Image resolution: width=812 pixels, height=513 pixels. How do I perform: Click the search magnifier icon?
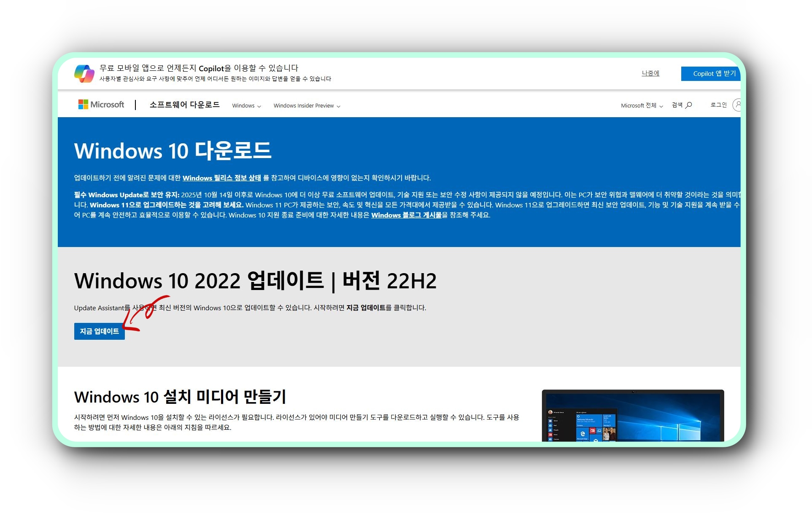click(x=689, y=105)
